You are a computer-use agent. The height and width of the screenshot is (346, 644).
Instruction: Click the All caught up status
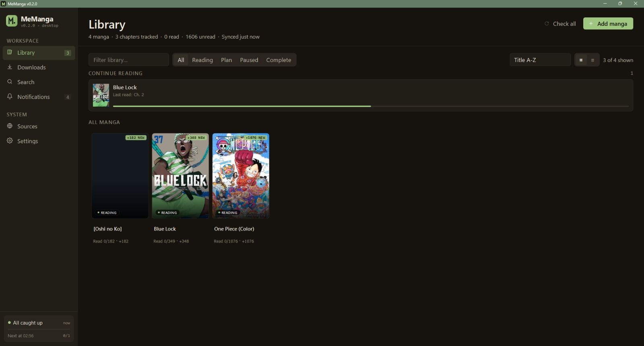[x=28, y=323]
